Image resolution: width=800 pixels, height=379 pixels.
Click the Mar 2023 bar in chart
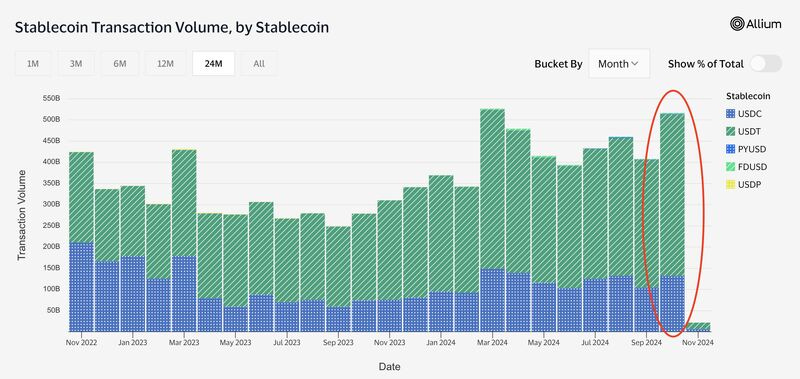184,240
